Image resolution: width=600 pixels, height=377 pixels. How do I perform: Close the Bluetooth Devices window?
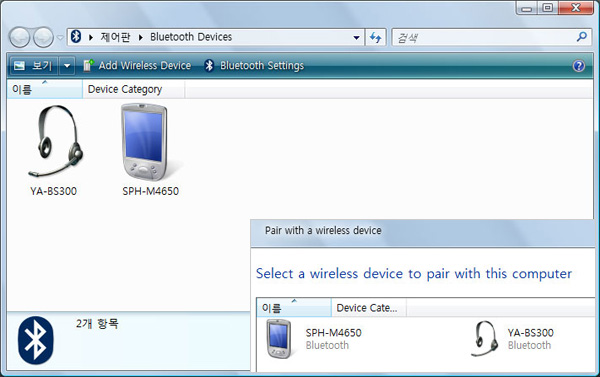click(576, 8)
